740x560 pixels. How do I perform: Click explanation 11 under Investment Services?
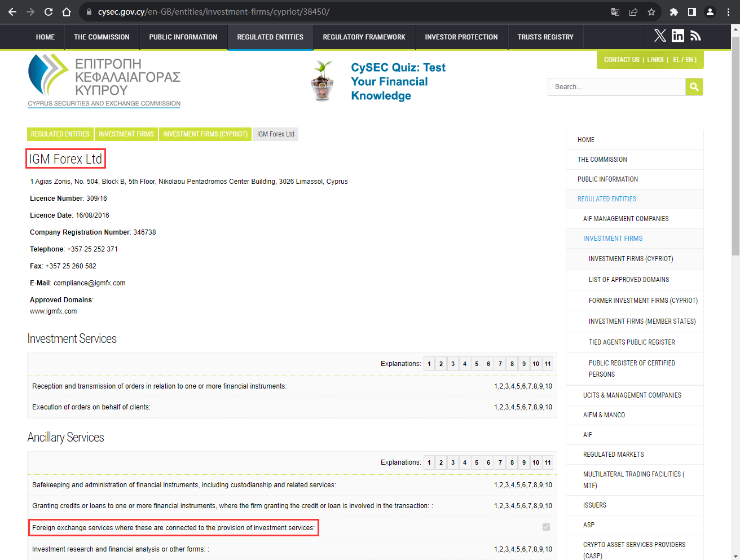point(548,364)
